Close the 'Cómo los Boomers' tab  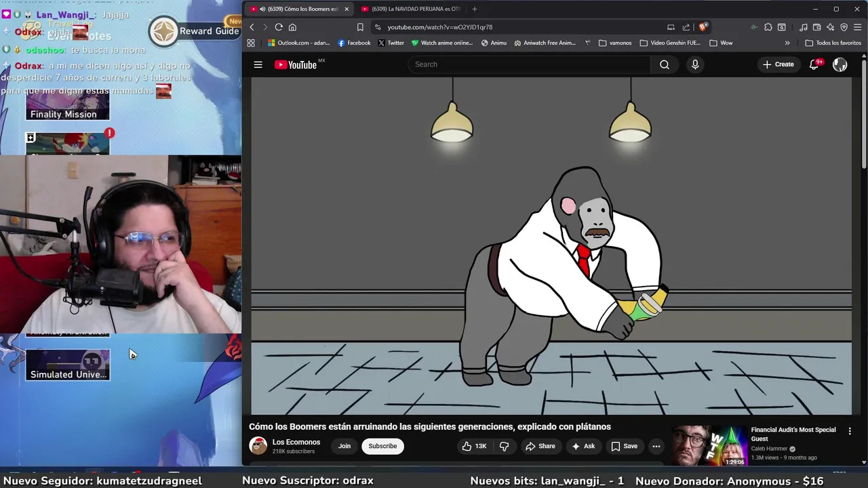pyautogui.click(x=347, y=9)
